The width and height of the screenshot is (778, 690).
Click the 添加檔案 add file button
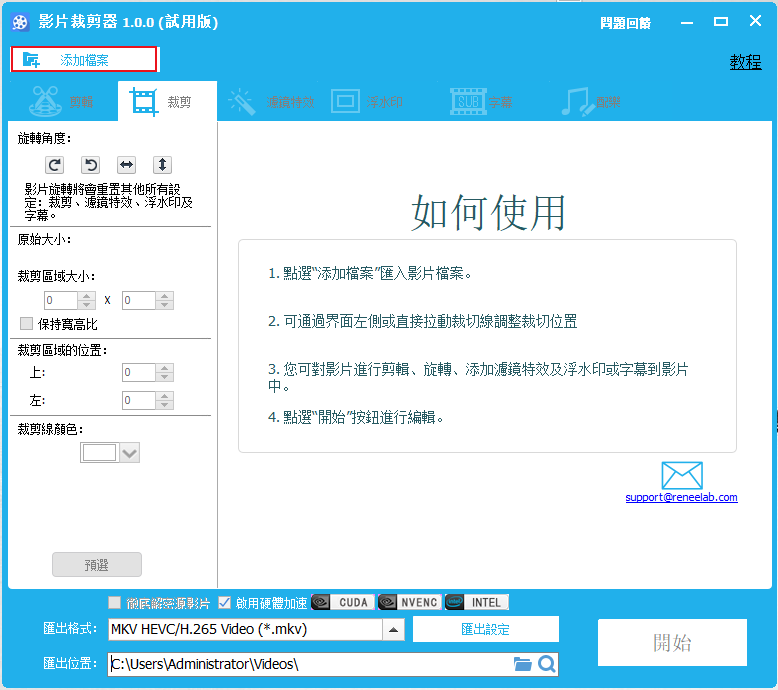click(x=84, y=60)
